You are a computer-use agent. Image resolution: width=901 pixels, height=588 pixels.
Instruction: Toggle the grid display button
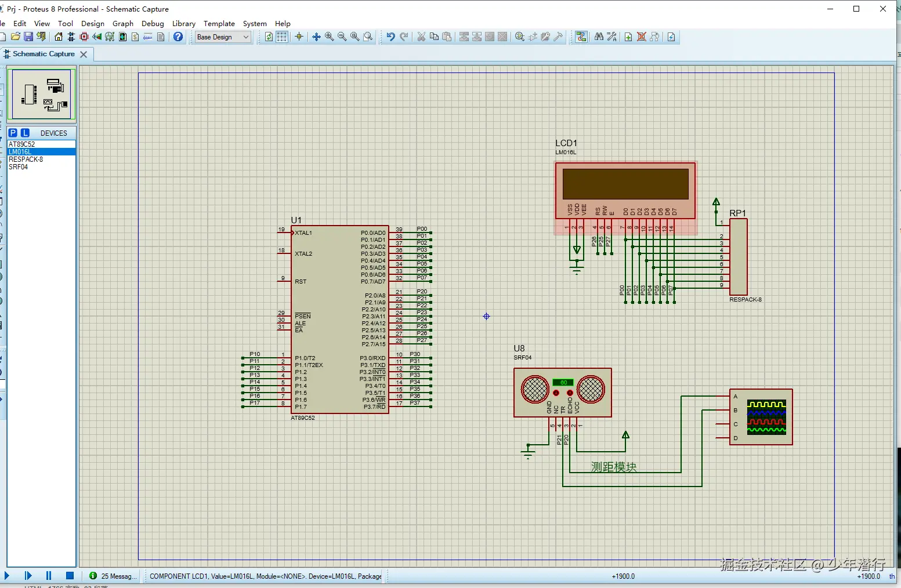(x=282, y=37)
